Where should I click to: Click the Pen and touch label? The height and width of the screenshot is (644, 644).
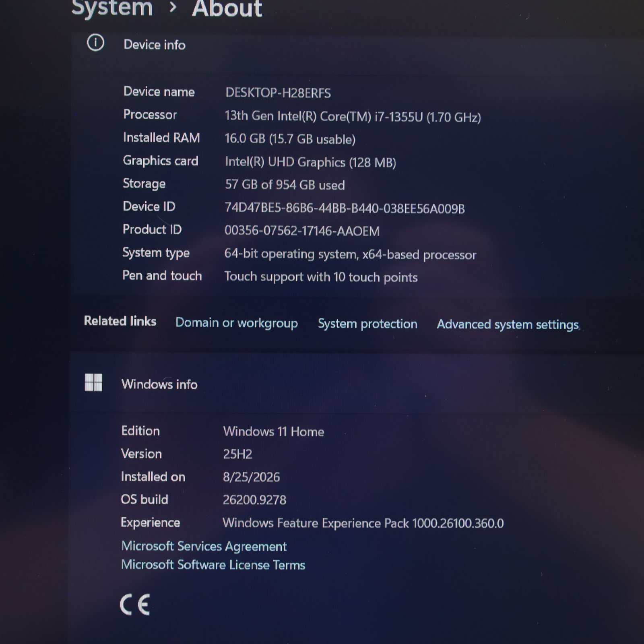point(162,276)
